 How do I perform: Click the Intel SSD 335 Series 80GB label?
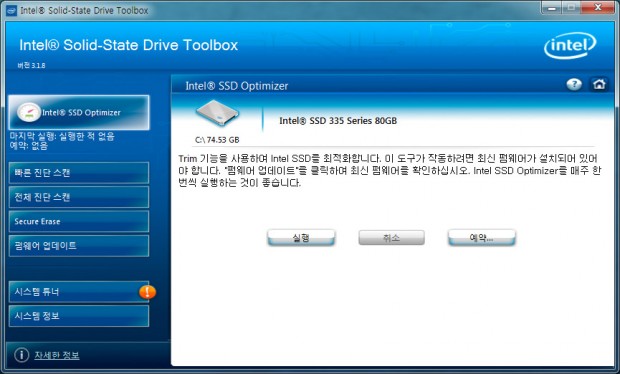point(338,121)
